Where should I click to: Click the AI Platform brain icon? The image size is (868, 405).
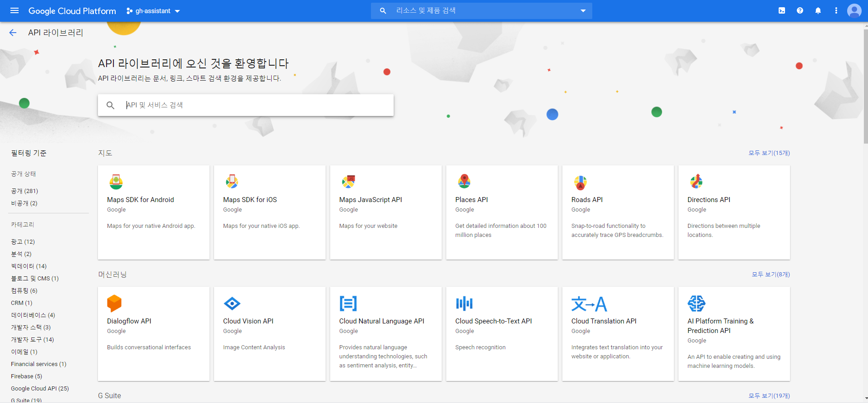(x=697, y=304)
